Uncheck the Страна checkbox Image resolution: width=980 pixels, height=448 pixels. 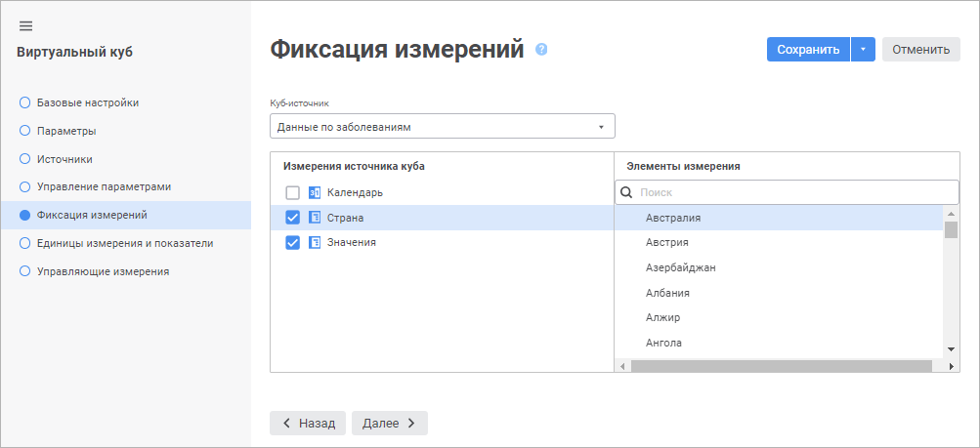pyautogui.click(x=292, y=218)
